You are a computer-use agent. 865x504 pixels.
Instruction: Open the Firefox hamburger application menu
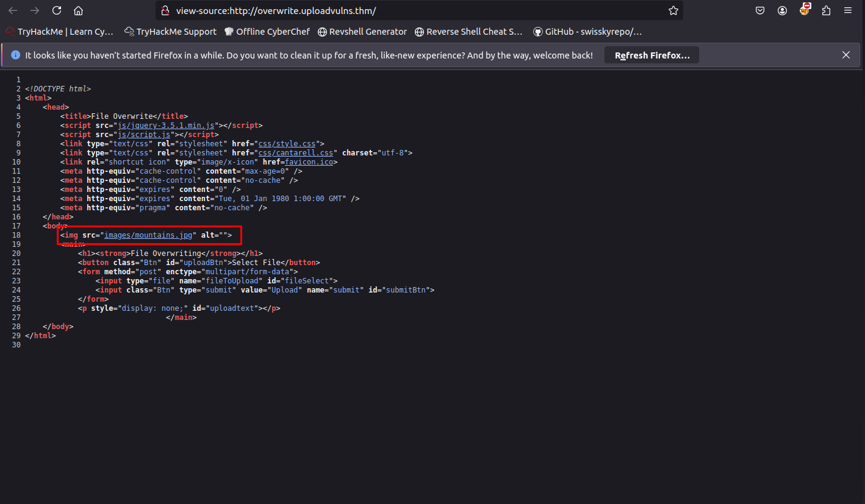pyautogui.click(x=848, y=10)
